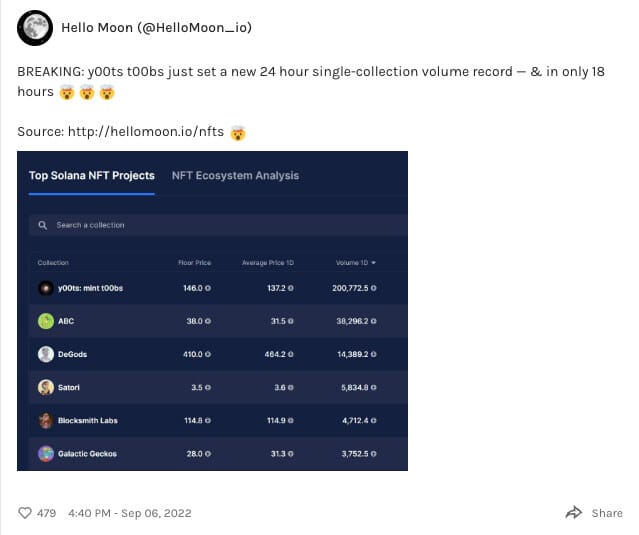Click the y00ts collection avatar icon

[x=45, y=288]
